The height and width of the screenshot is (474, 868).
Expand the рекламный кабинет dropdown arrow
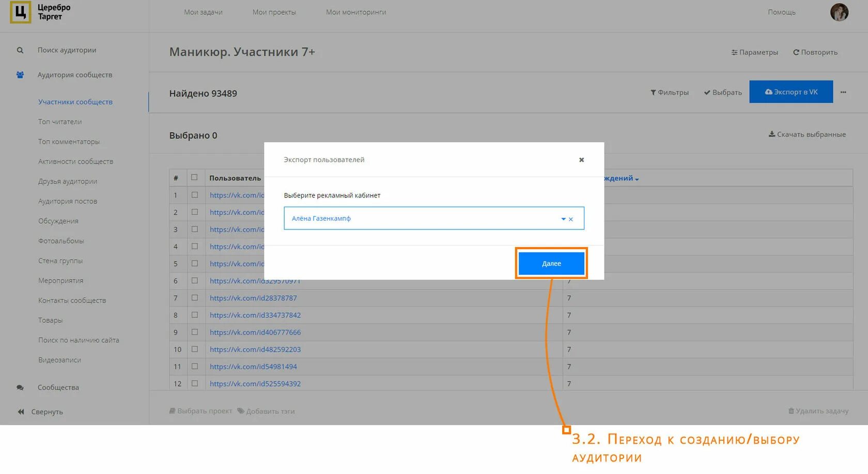coord(563,219)
